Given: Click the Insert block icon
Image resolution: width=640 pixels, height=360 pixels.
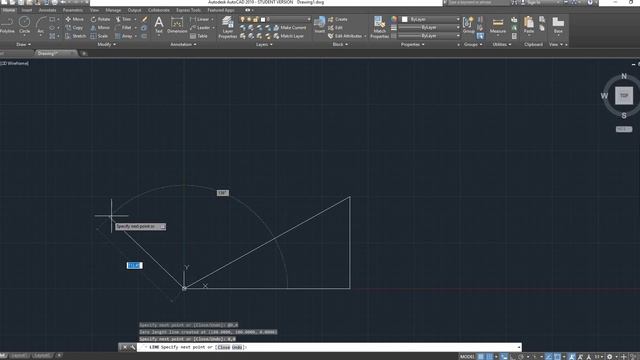Looking at the screenshot, I should click(320, 24).
